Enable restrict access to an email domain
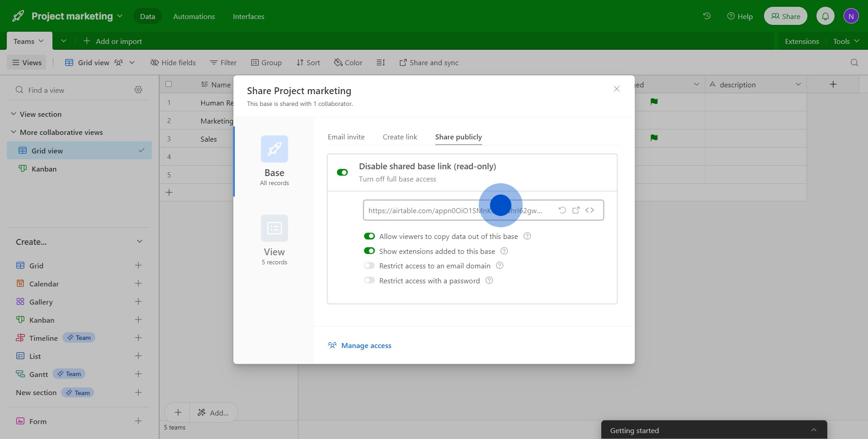 coord(369,266)
